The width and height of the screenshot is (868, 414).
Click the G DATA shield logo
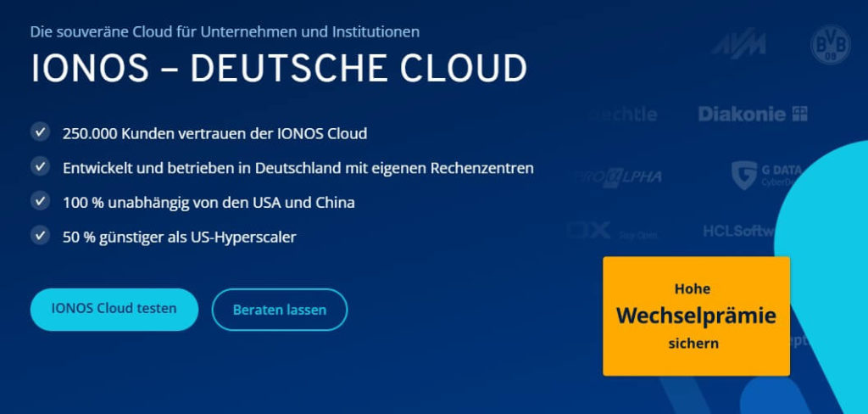tap(743, 175)
